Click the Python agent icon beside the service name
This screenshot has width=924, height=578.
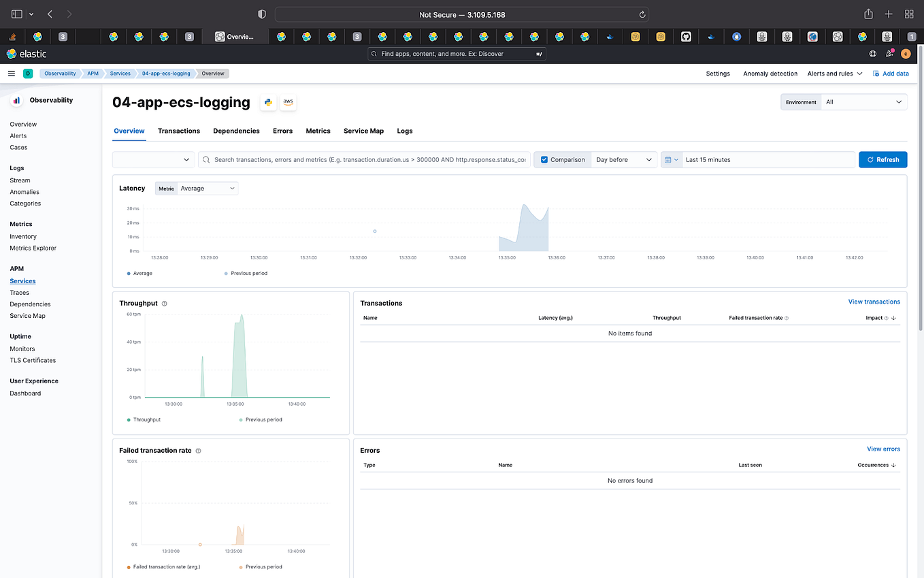point(267,102)
